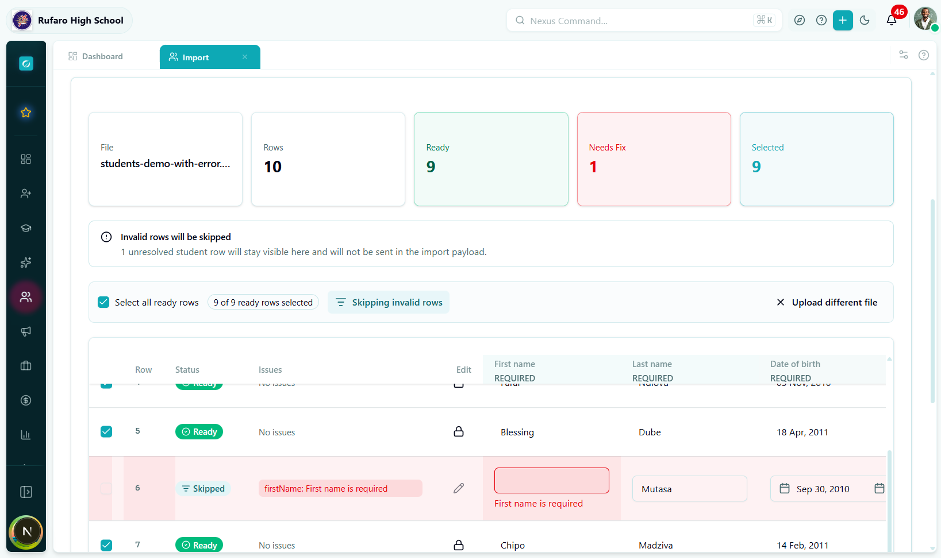Open graduation cap icon in sidebar

(x=26, y=228)
